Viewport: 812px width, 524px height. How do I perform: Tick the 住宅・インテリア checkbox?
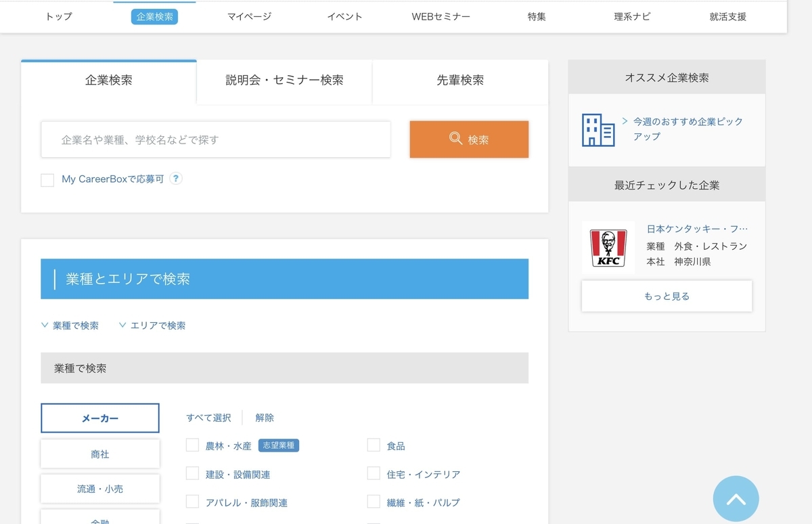pos(374,473)
